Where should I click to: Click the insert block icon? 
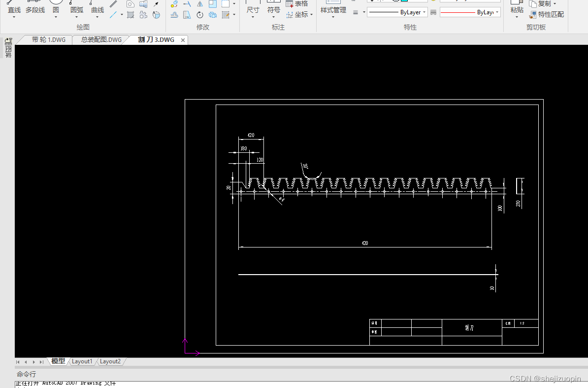pos(143,4)
